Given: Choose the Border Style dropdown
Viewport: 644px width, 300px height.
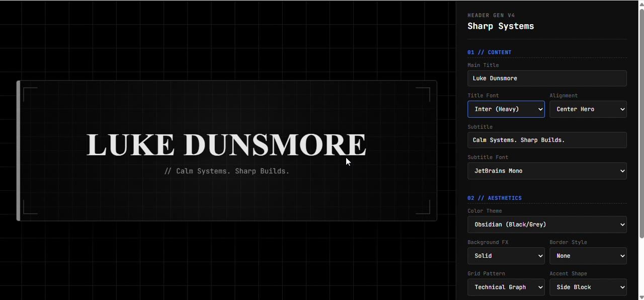Looking at the screenshot, I should point(588,256).
